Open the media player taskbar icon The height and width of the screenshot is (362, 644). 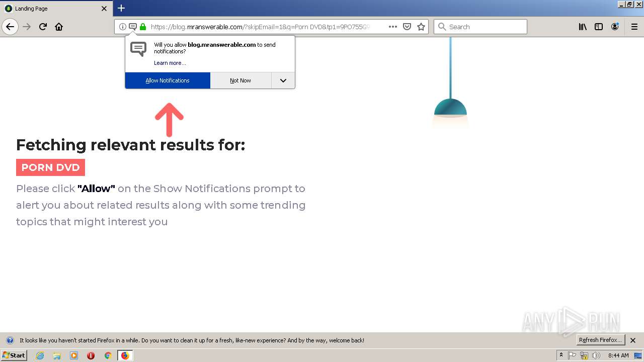pyautogui.click(x=74, y=355)
